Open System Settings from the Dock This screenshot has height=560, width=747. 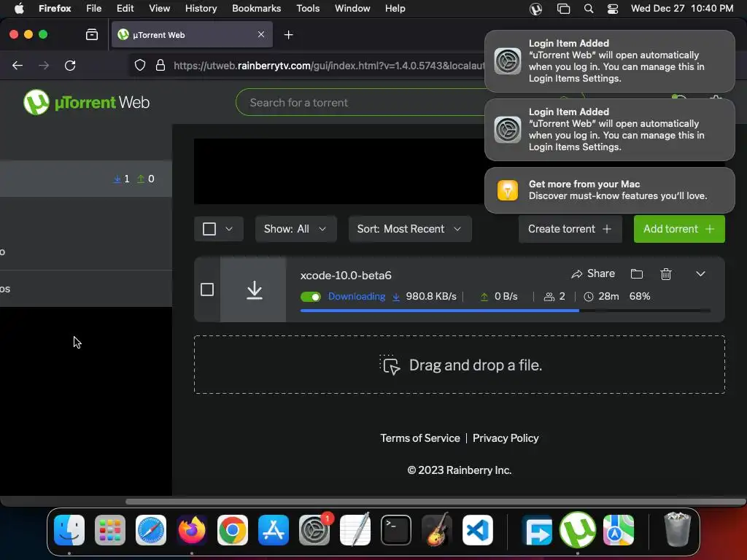point(314,530)
